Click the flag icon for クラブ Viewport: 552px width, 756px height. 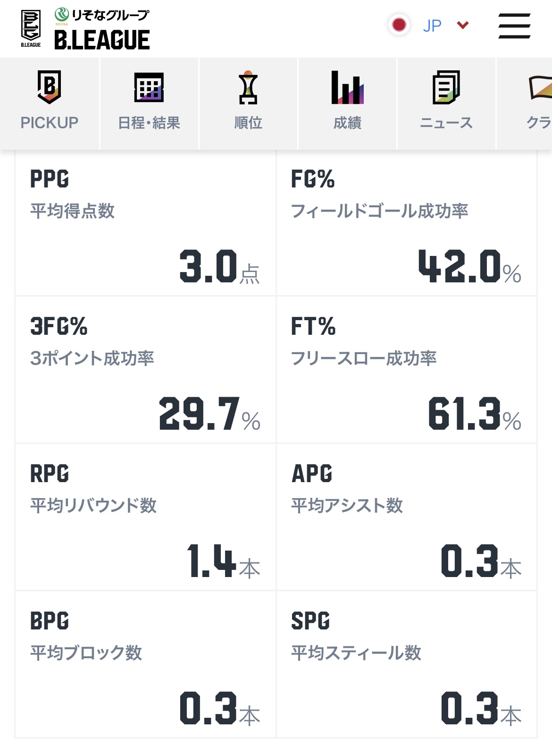(540, 87)
